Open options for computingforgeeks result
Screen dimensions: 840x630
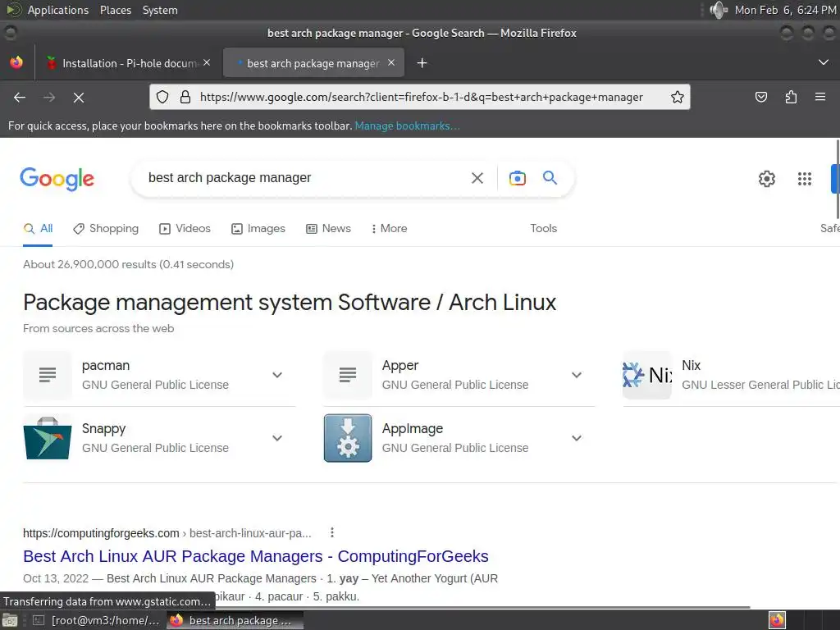[x=332, y=532]
